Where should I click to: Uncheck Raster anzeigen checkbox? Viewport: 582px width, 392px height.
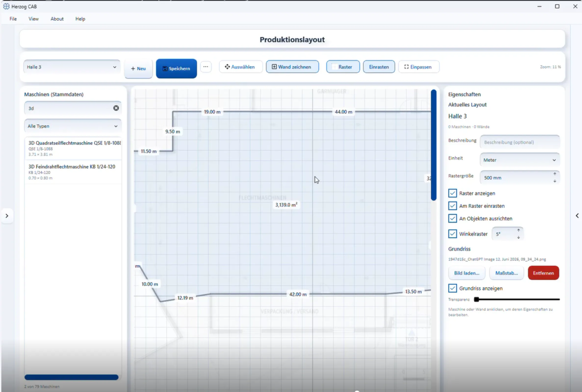tap(453, 193)
